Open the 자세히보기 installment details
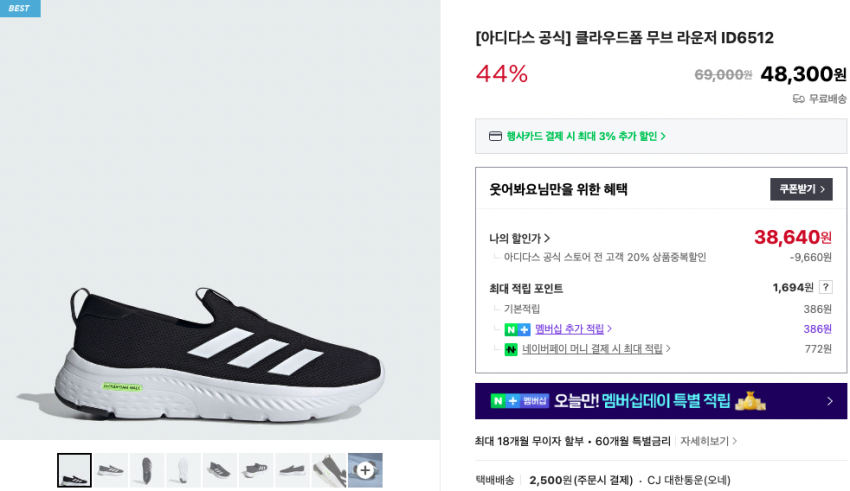The width and height of the screenshot is (850, 491). (x=708, y=441)
